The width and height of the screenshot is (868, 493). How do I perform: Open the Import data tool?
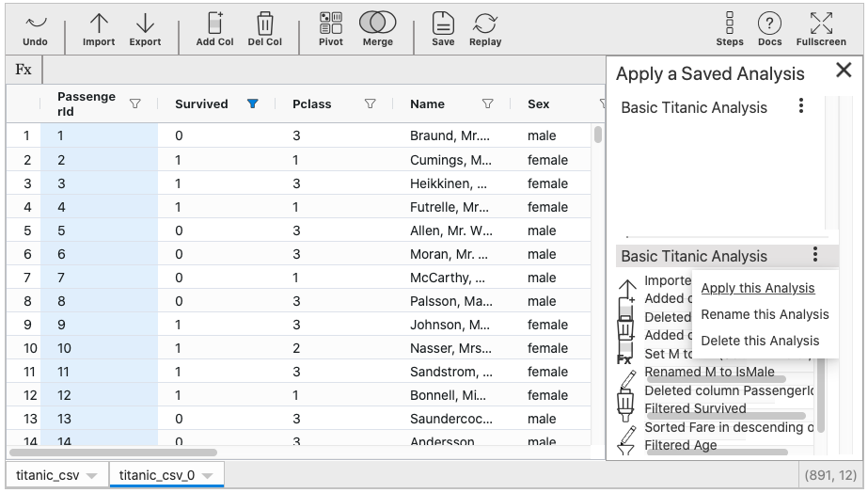tap(99, 28)
